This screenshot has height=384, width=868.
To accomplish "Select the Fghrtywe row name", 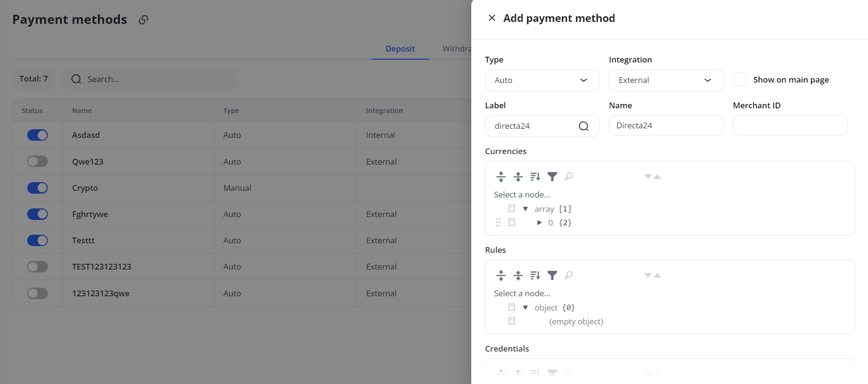I will pyautogui.click(x=90, y=214).
